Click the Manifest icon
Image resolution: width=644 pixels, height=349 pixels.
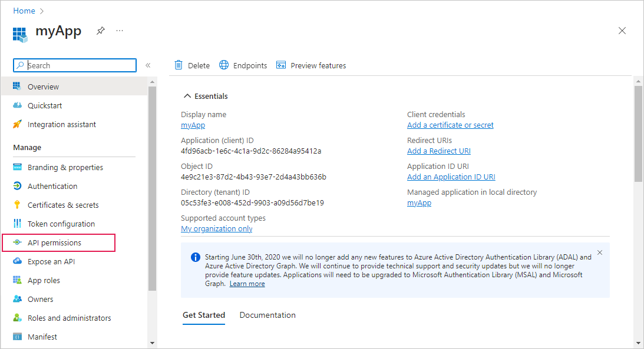[x=17, y=337]
